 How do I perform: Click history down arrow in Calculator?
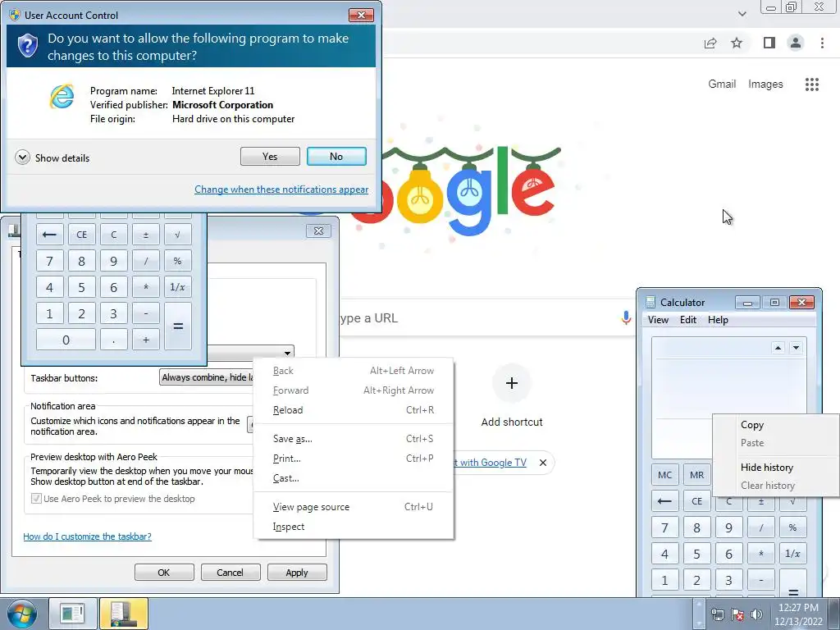pos(796,348)
